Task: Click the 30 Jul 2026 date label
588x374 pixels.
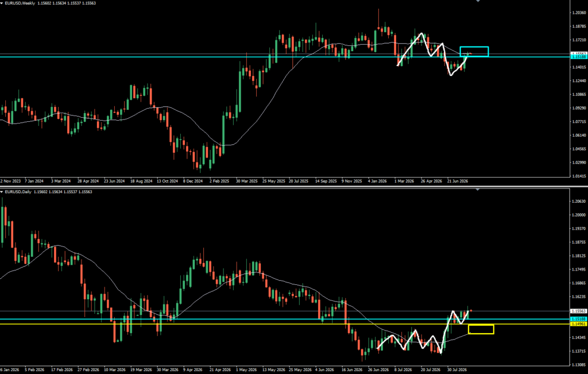Action: click(458, 369)
